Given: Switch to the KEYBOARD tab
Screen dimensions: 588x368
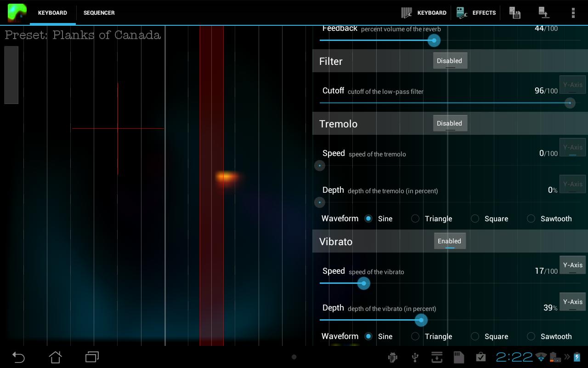Looking at the screenshot, I should 52,13.
